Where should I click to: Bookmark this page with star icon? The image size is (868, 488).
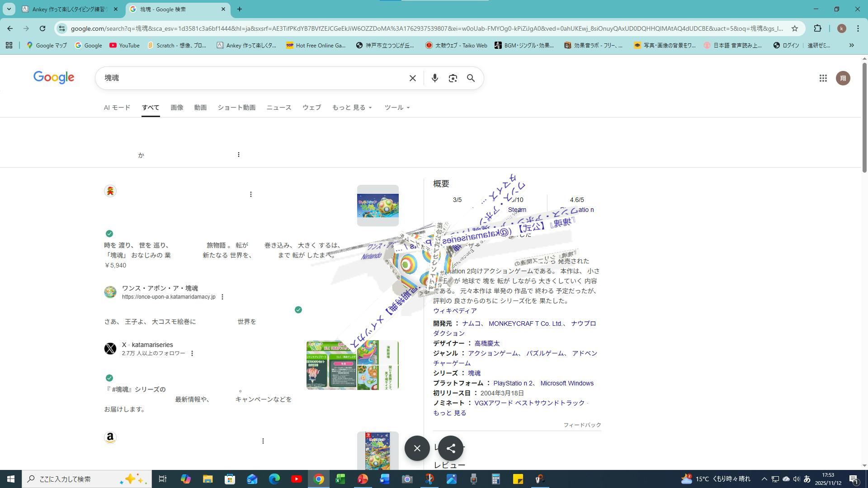click(795, 28)
